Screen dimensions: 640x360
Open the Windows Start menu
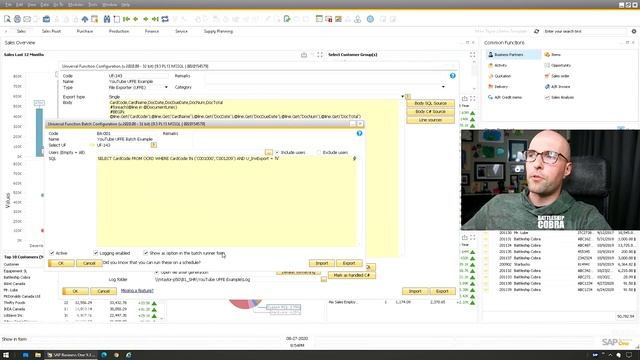6,355
